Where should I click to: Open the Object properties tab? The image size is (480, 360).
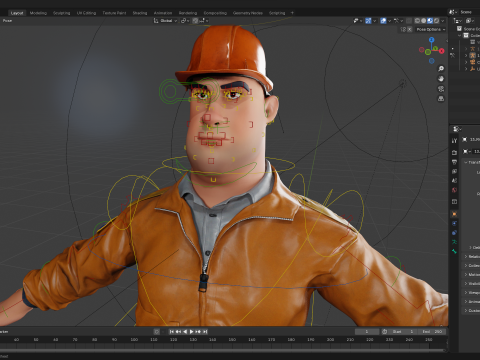coord(454,214)
